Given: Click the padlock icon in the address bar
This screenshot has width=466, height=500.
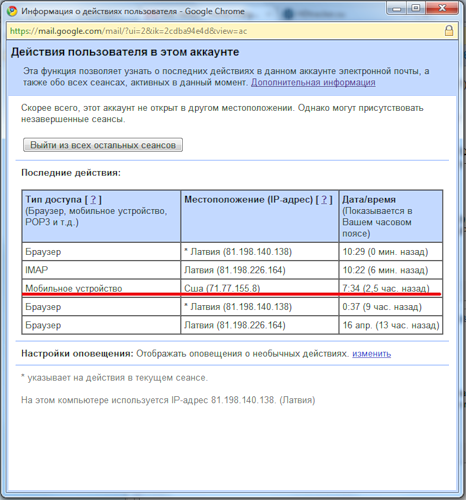Looking at the screenshot, I should [x=449, y=31].
